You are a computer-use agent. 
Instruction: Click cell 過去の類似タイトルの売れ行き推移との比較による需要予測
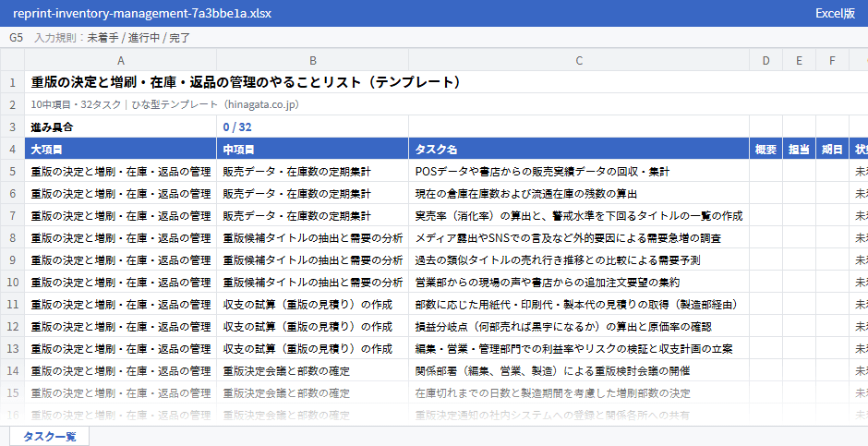[579, 259]
